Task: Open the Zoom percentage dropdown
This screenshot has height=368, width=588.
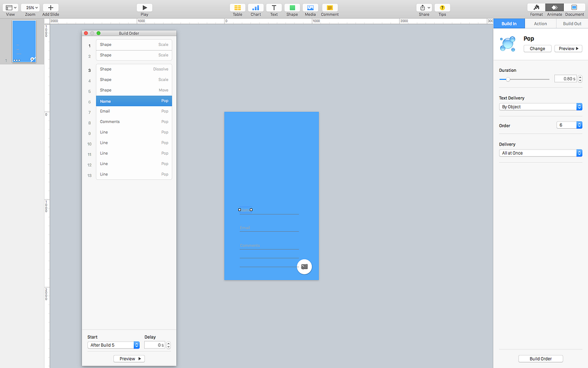Action: point(30,7)
